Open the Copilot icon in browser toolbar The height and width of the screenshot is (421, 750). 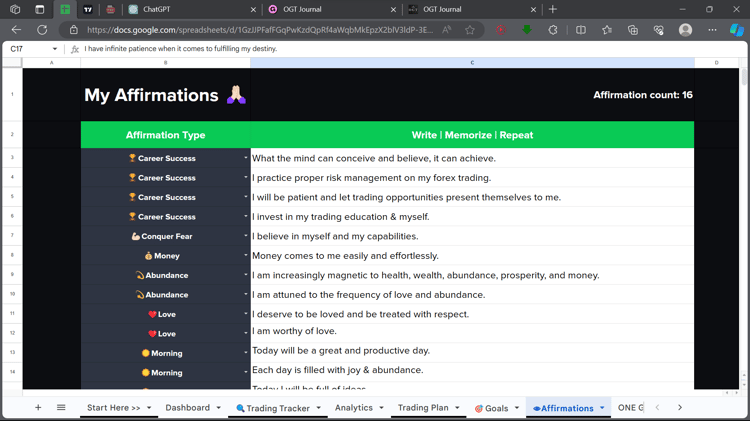click(737, 30)
